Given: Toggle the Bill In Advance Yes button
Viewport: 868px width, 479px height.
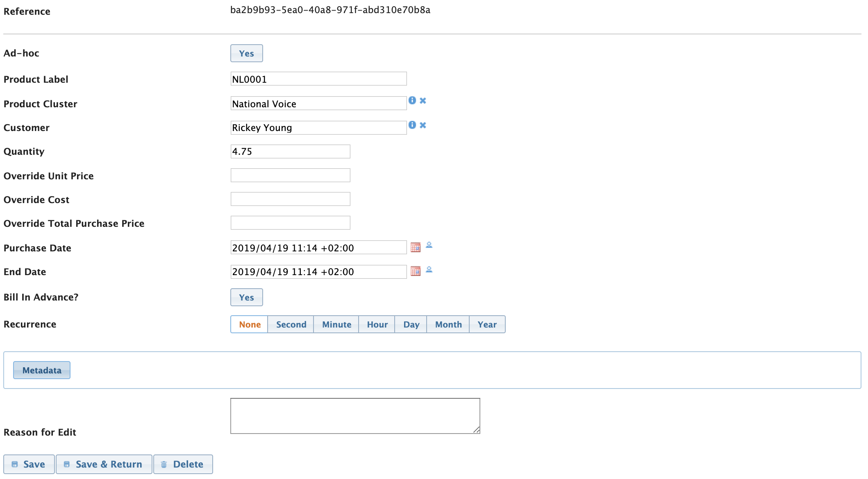Looking at the screenshot, I should coord(246,297).
